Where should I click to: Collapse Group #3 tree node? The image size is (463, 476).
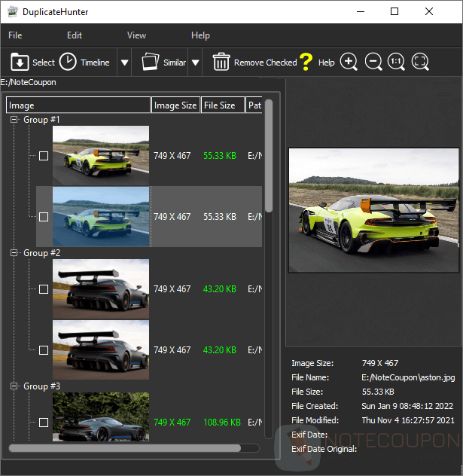click(14, 386)
